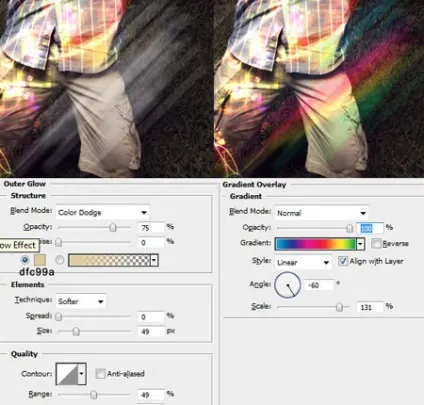Enable the Anti-aliased checkbox
This screenshot has width=424, height=405.
coord(100,374)
